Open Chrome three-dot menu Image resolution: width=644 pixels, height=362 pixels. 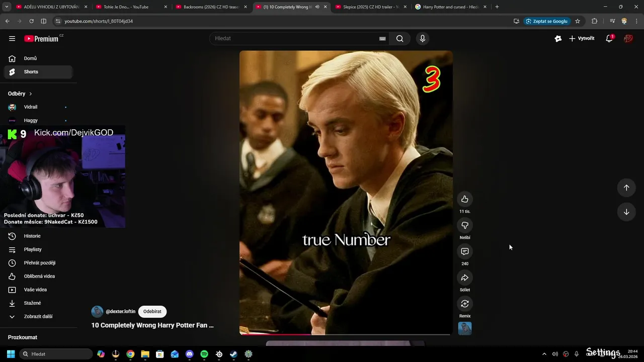point(636,21)
